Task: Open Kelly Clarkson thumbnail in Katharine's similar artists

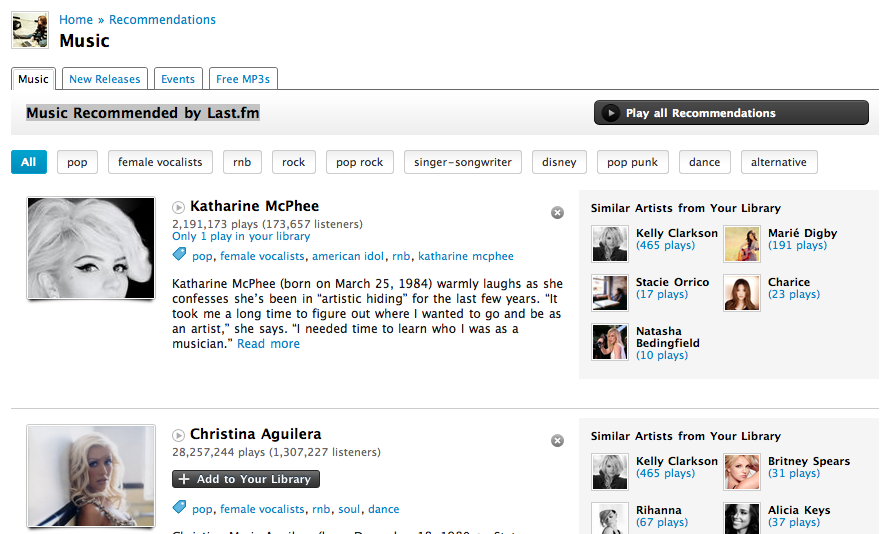Action: [609, 243]
